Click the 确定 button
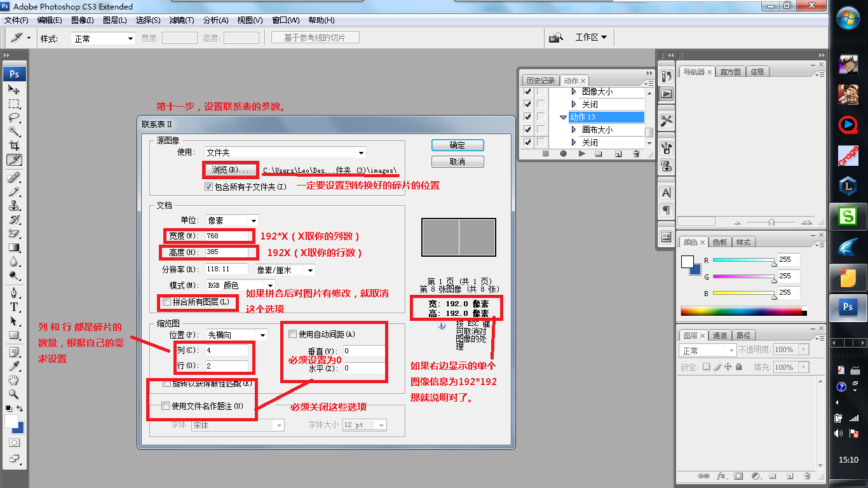Viewport: 868px width, 488px height. click(458, 145)
